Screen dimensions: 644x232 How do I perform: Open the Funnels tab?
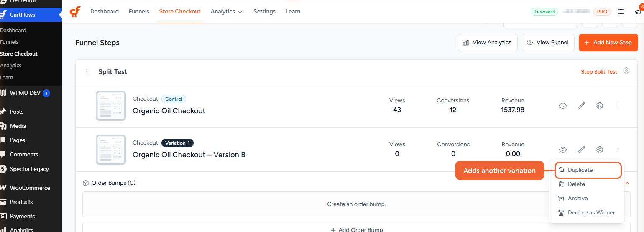139,12
